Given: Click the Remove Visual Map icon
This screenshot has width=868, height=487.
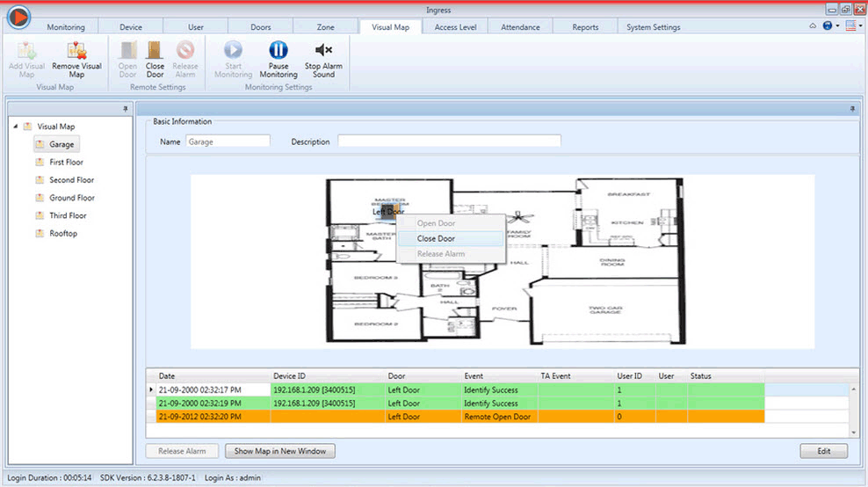Looking at the screenshot, I should (76, 51).
